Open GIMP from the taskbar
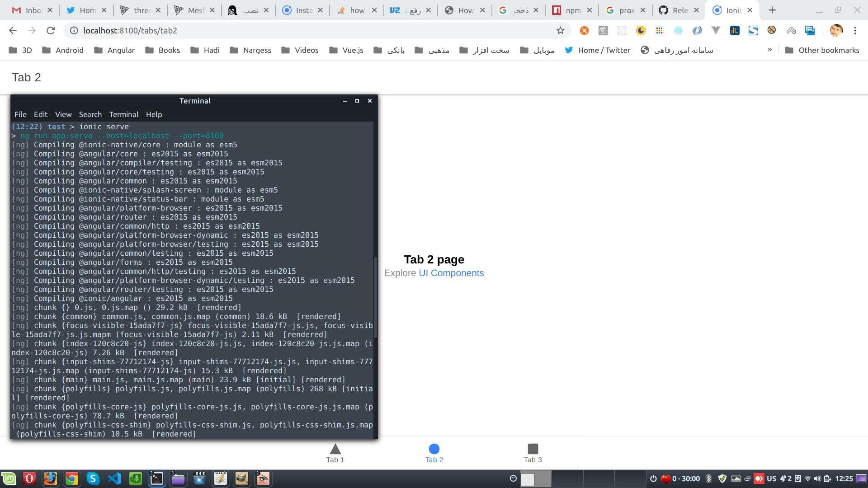Screen dimensions: 868x488 tap(242, 479)
